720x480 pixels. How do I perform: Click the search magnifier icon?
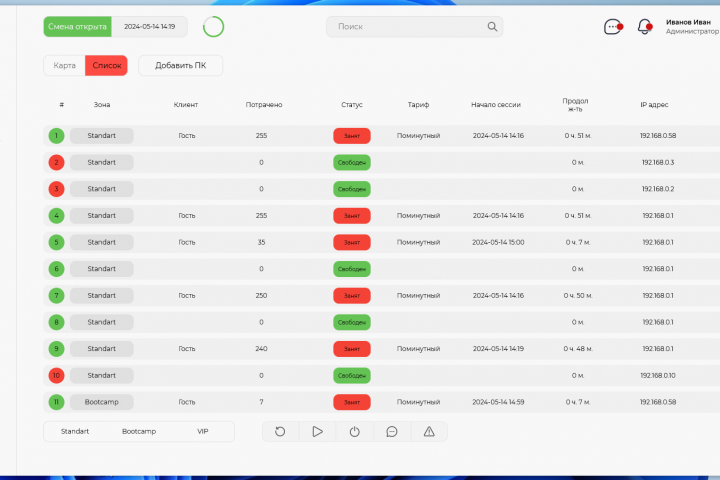pos(492,27)
